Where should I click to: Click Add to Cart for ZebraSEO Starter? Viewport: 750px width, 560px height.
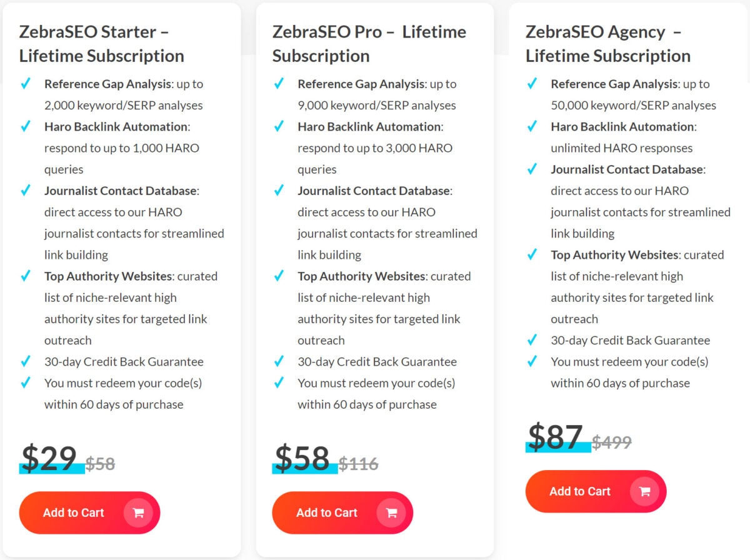click(x=73, y=512)
